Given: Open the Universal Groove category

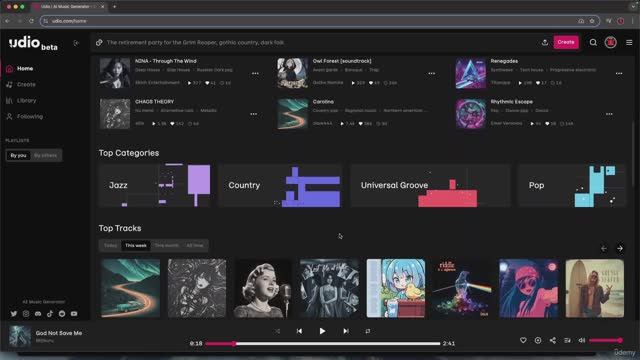Looking at the screenshot, I should (x=430, y=185).
